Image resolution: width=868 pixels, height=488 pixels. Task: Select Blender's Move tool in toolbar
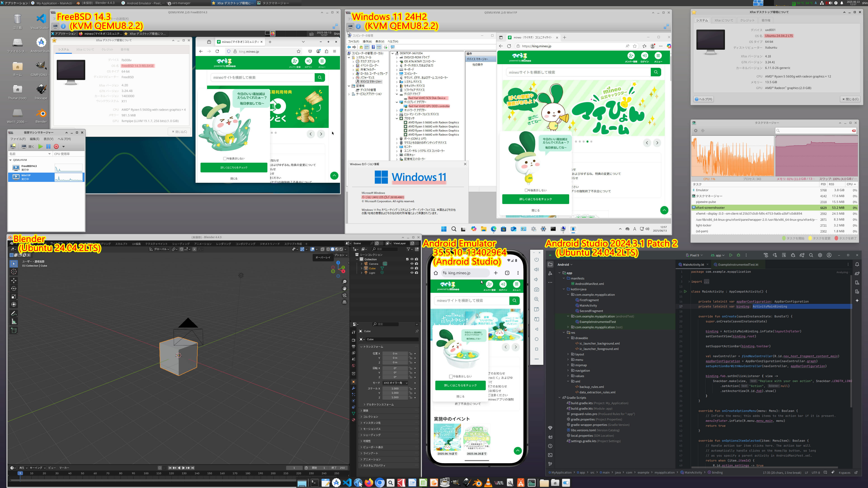coord(14,281)
